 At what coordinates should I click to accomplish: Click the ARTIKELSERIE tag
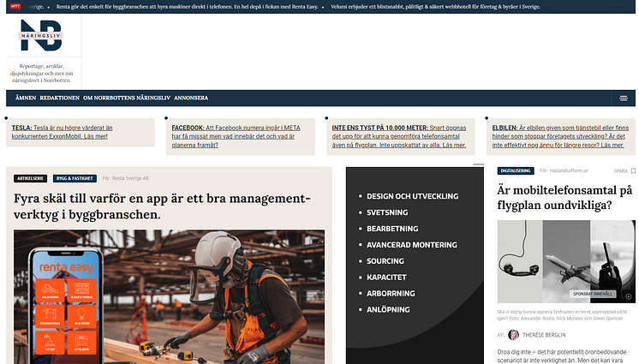coord(32,178)
